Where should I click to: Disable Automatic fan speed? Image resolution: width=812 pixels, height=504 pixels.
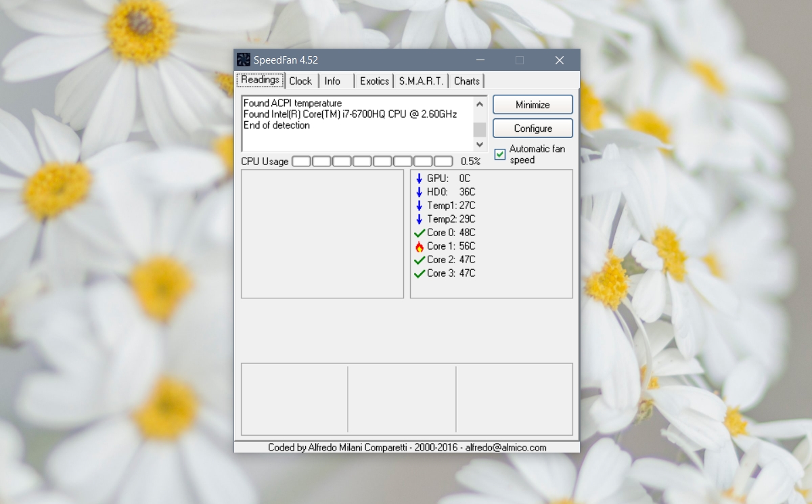click(x=499, y=154)
